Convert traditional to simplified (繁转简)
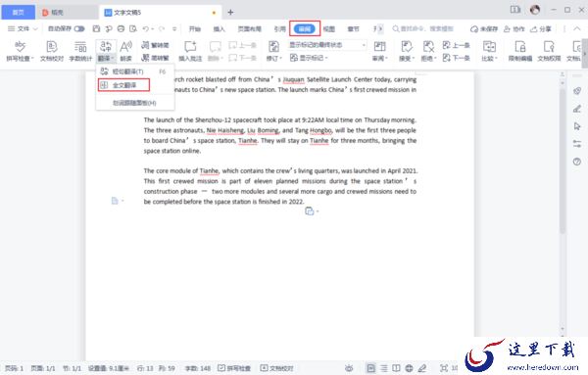The image size is (588, 375). [x=155, y=45]
